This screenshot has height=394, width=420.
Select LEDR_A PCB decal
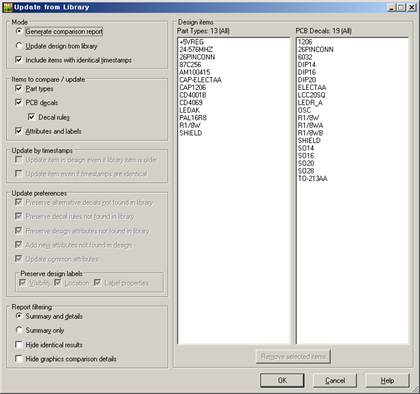pyautogui.click(x=310, y=103)
